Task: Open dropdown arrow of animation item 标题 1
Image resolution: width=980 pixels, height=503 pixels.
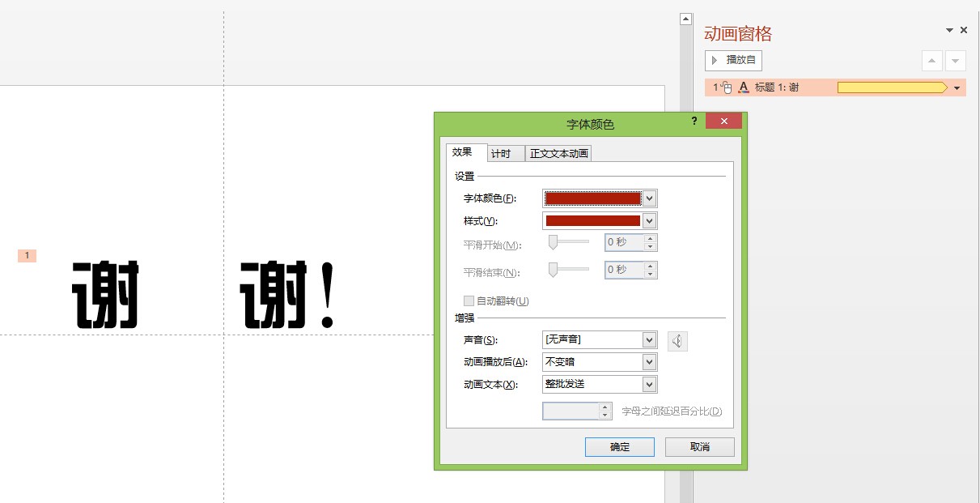Action: pyautogui.click(x=957, y=87)
